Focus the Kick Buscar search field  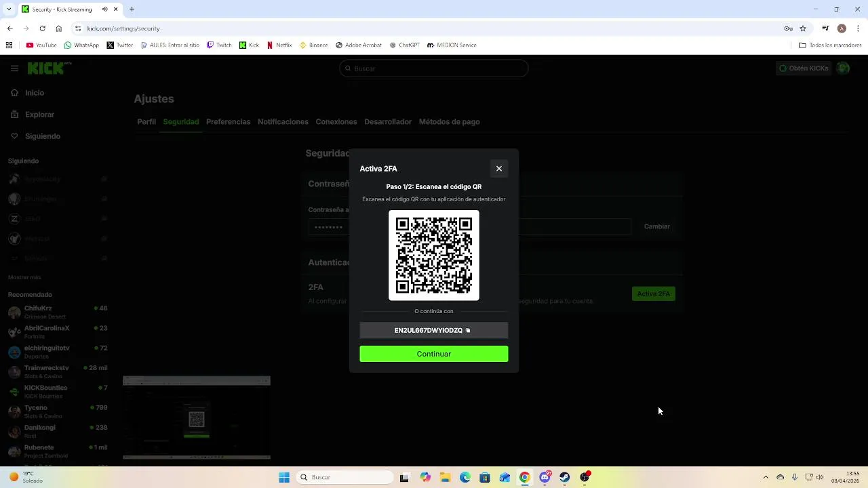pos(434,68)
